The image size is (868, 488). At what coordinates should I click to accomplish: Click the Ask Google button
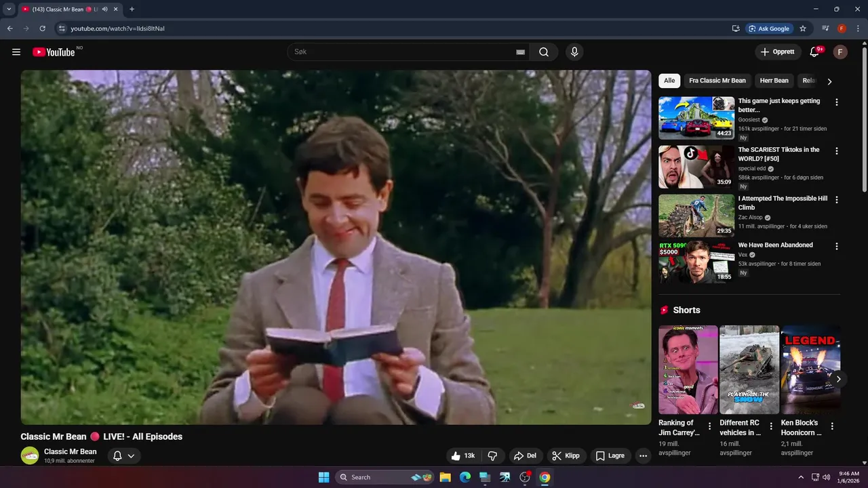768,28
